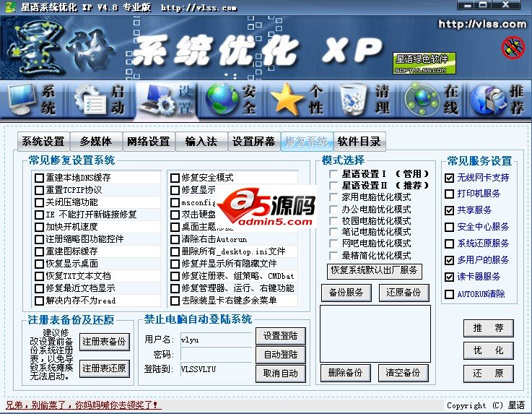Enable 系统还原服务 checkbox
Screen dimensions: 532x414
tap(449, 243)
